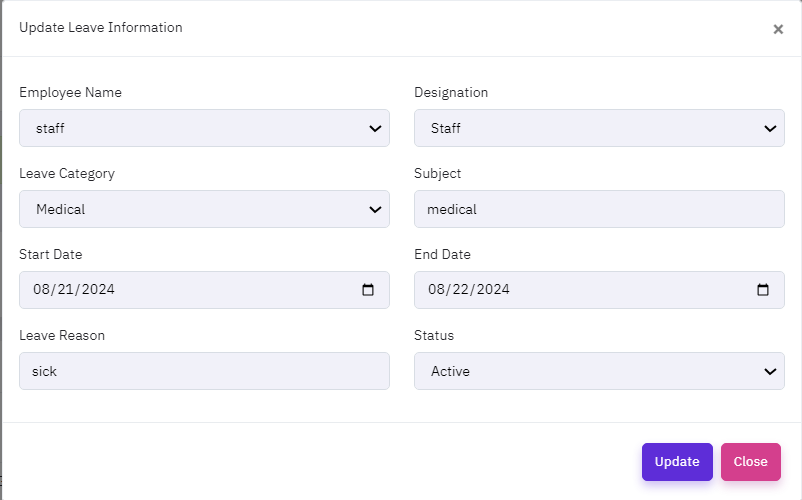Open the Designation dropdown showing Staff
This screenshot has width=802, height=500.
coord(599,128)
